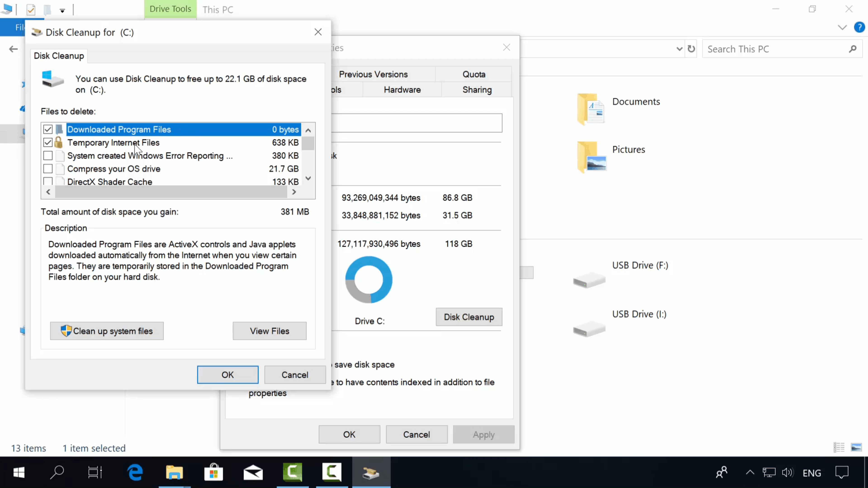Check the Downloaded Program Files checkbox
The image size is (868, 488).
48,129
